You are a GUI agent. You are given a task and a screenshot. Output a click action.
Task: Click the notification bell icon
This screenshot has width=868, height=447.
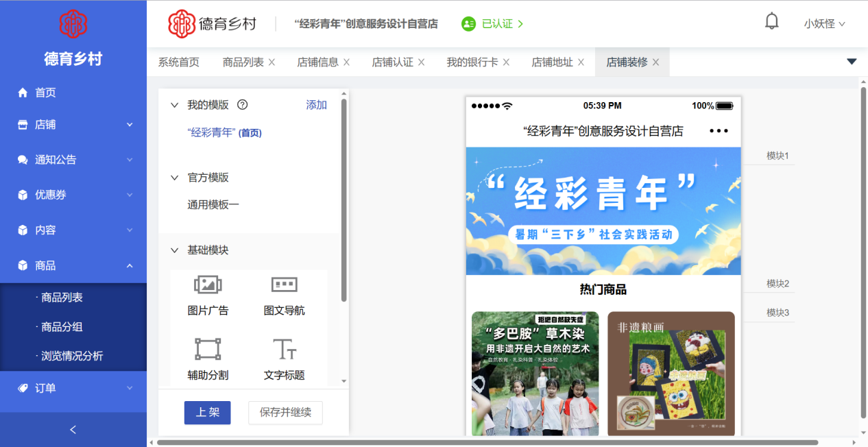click(x=771, y=22)
